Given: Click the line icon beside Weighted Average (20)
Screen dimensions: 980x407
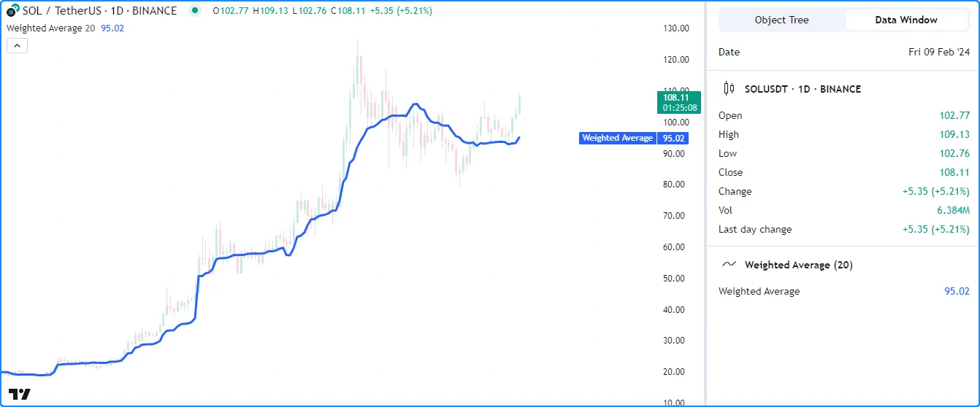Looking at the screenshot, I should 728,265.
